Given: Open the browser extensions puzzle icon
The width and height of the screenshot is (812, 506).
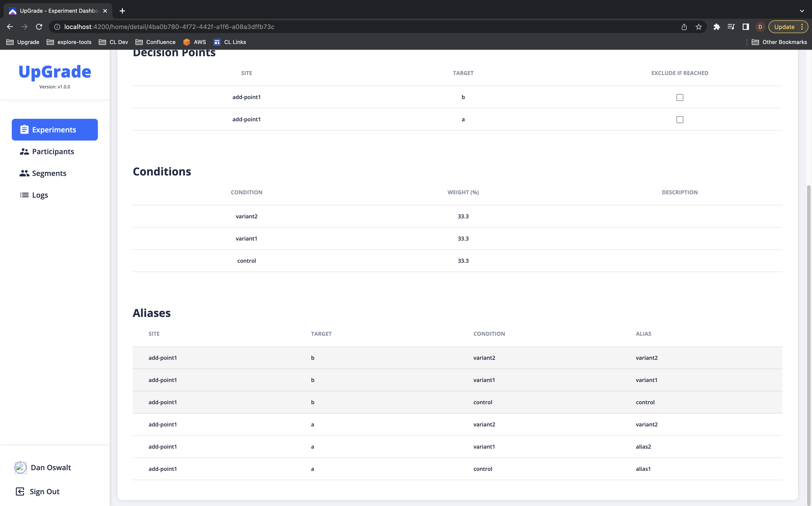Looking at the screenshot, I should click(x=717, y=27).
